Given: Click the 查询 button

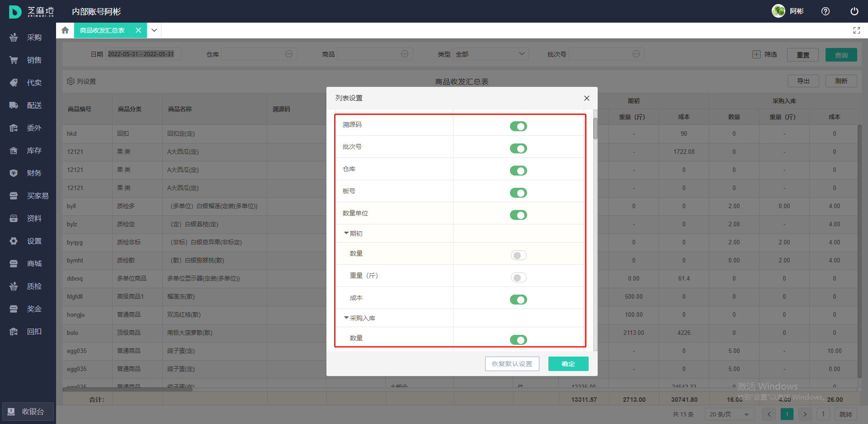Looking at the screenshot, I should tap(841, 55).
